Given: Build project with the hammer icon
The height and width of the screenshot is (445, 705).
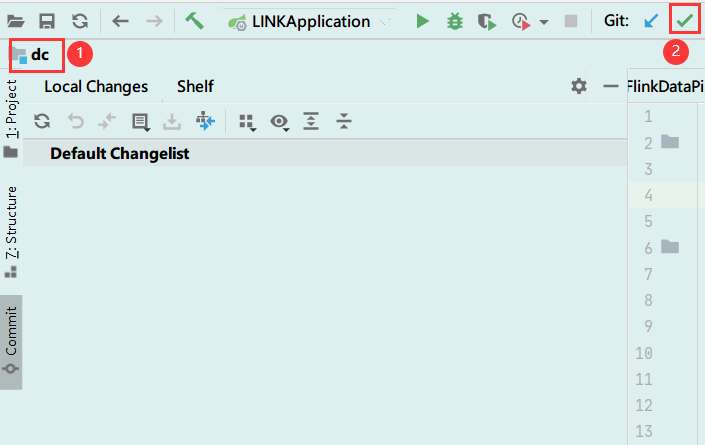Looking at the screenshot, I should pyautogui.click(x=194, y=21).
